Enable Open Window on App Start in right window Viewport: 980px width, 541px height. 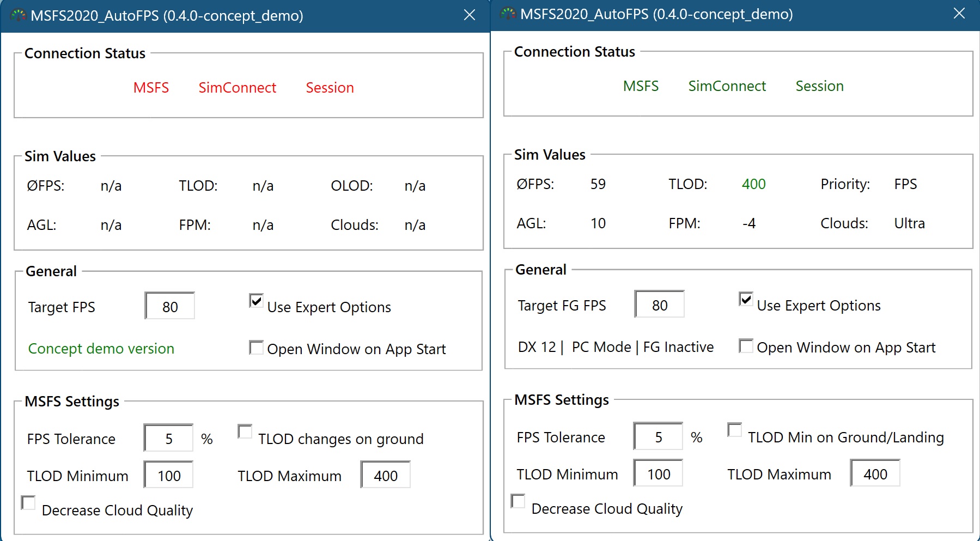click(746, 346)
